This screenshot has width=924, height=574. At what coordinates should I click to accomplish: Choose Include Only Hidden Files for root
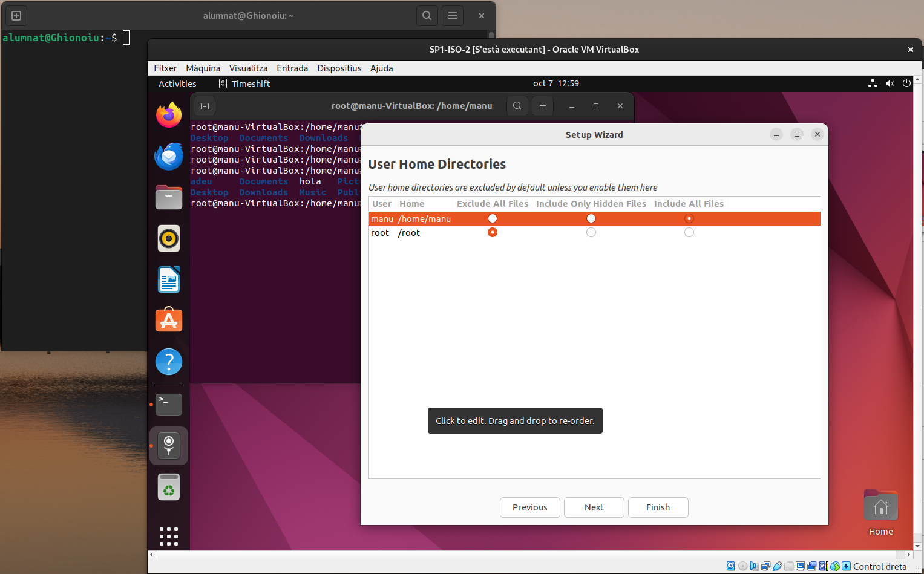tap(591, 233)
